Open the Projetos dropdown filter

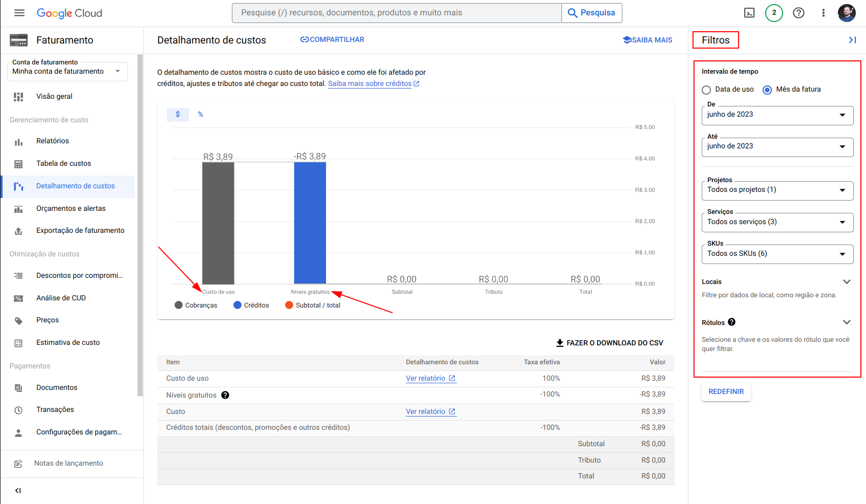(x=777, y=190)
